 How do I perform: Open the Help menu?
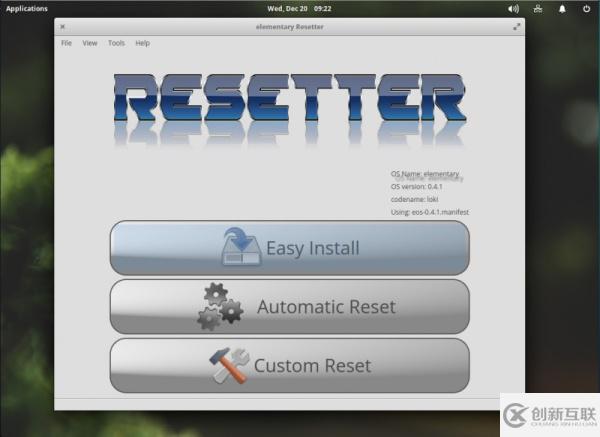(x=142, y=43)
